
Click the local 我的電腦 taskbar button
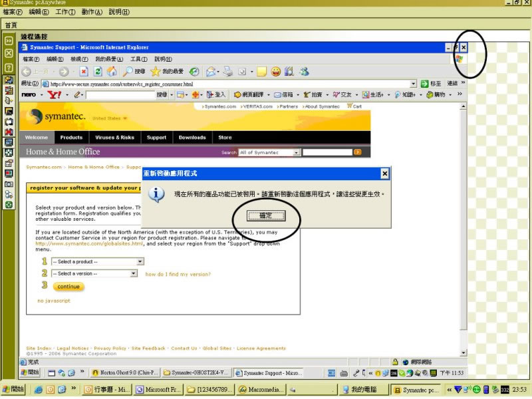tap(363, 390)
